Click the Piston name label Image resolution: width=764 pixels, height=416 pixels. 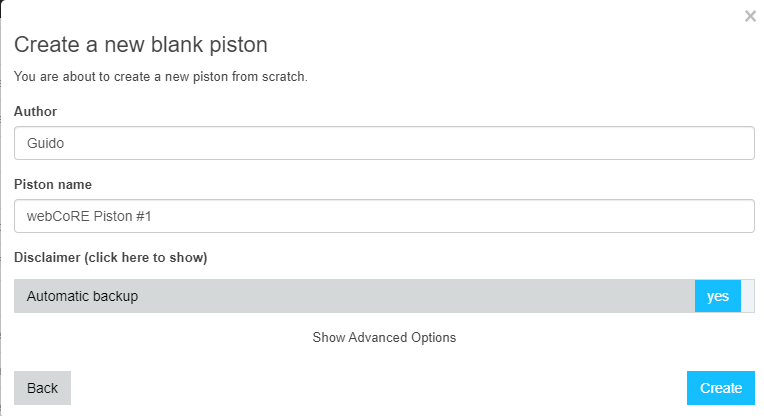tap(53, 184)
